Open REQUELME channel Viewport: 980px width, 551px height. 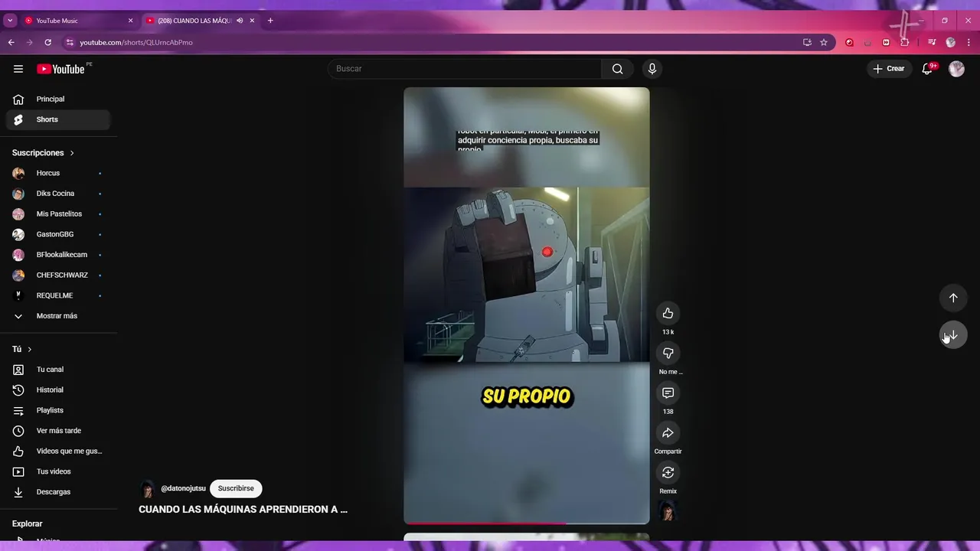58,295
